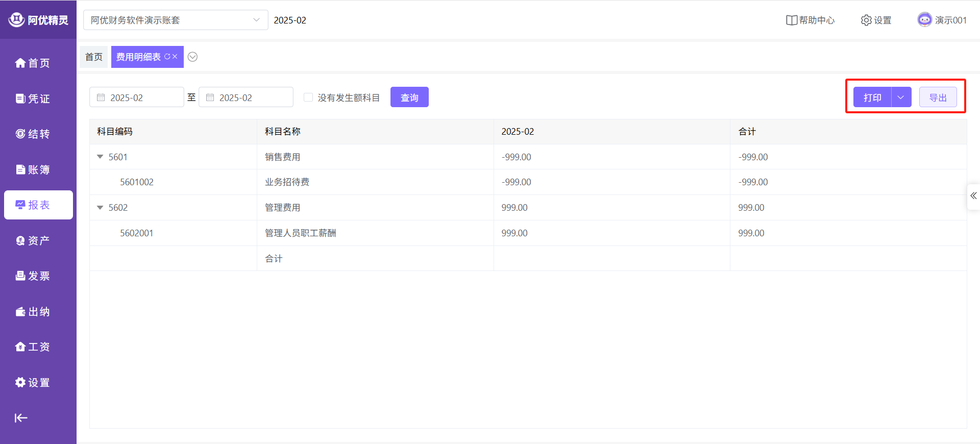This screenshot has height=444, width=980.
Task: Click the start date field 2025-02
Action: (x=136, y=97)
